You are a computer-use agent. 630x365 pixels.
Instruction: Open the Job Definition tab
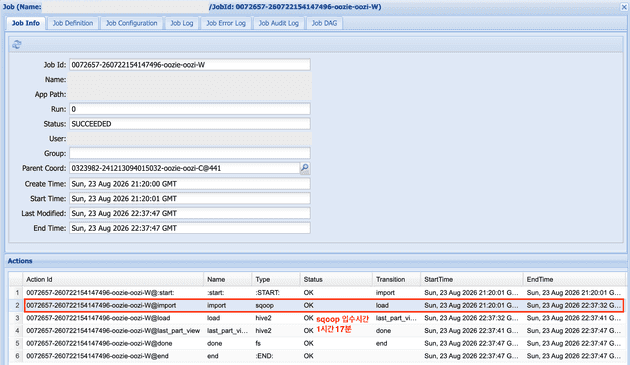click(73, 23)
